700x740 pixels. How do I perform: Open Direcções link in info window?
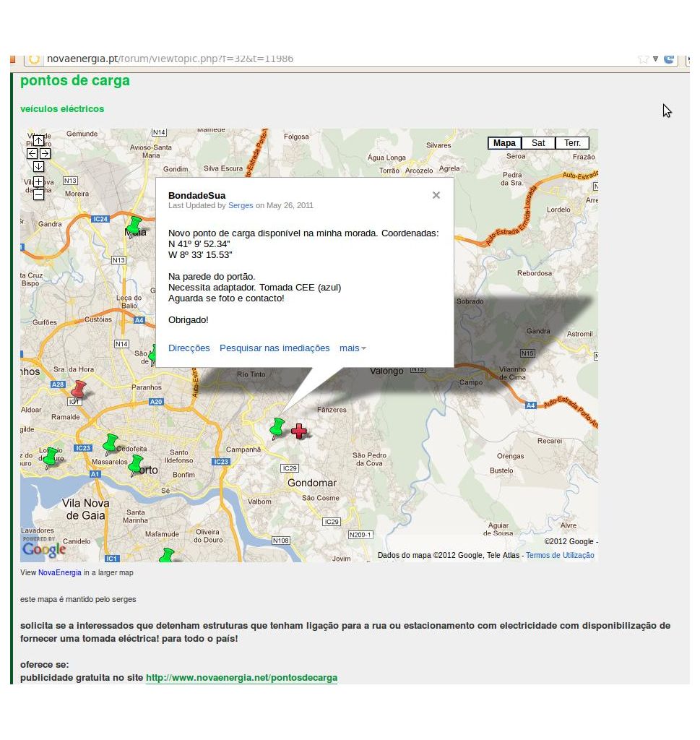(189, 348)
